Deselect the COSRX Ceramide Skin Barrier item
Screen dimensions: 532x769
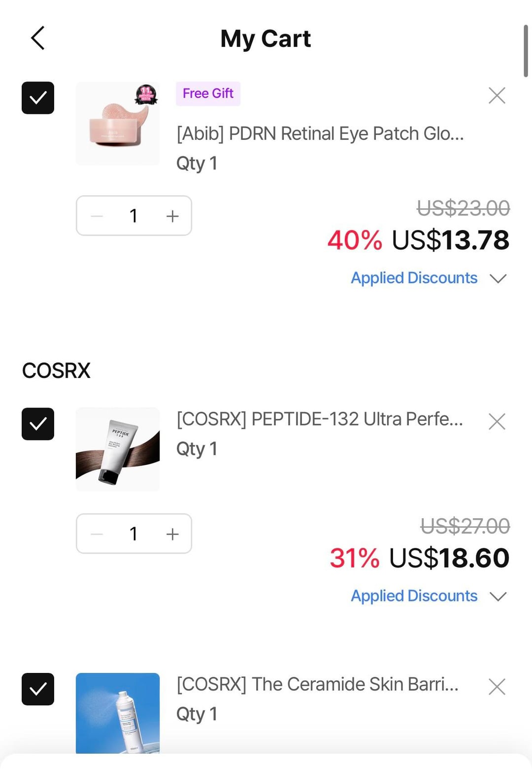tap(38, 689)
